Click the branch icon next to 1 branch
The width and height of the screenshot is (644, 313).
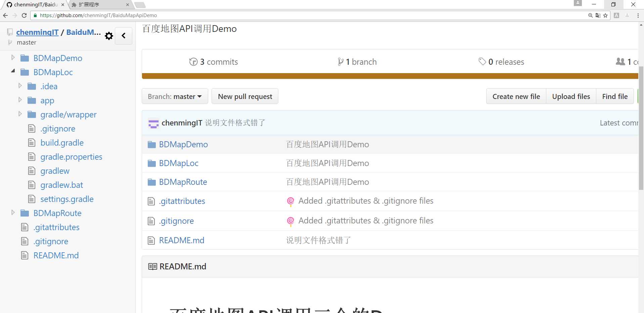[x=340, y=62]
